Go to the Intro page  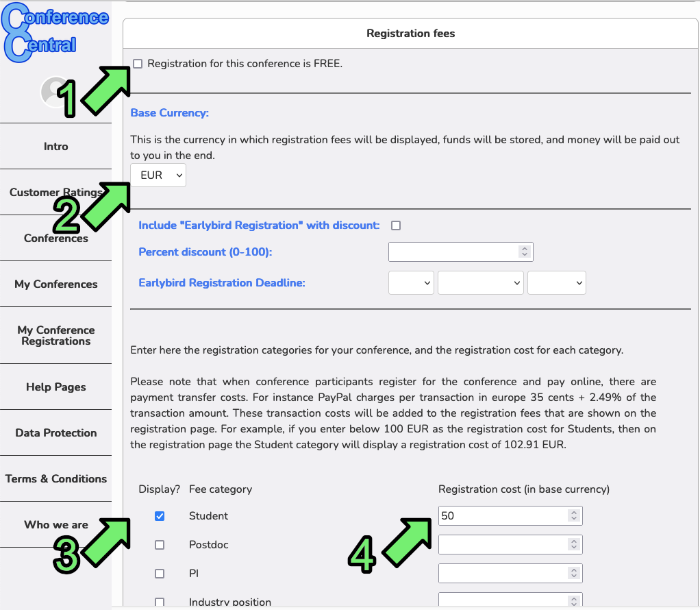pos(55,147)
